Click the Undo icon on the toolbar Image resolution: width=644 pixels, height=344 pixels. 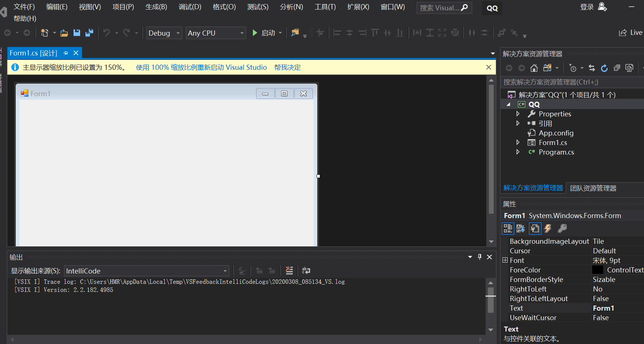point(107,33)
